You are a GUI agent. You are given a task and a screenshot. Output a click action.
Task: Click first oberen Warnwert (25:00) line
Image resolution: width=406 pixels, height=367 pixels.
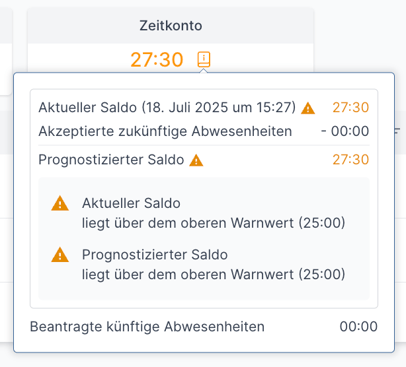tap(213, 223)
